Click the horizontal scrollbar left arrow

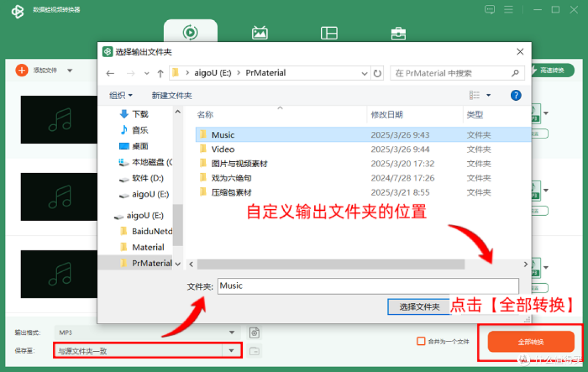(x=191, y=264)
